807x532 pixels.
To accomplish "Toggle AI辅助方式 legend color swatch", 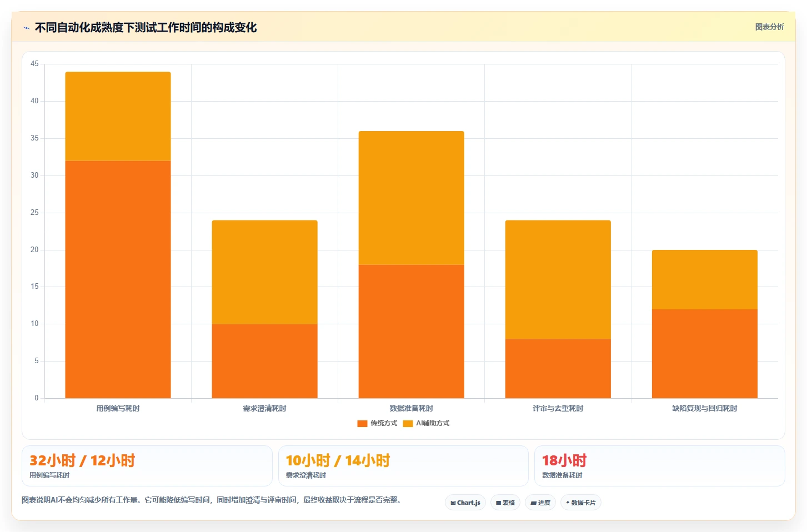I will click(408, 424).
